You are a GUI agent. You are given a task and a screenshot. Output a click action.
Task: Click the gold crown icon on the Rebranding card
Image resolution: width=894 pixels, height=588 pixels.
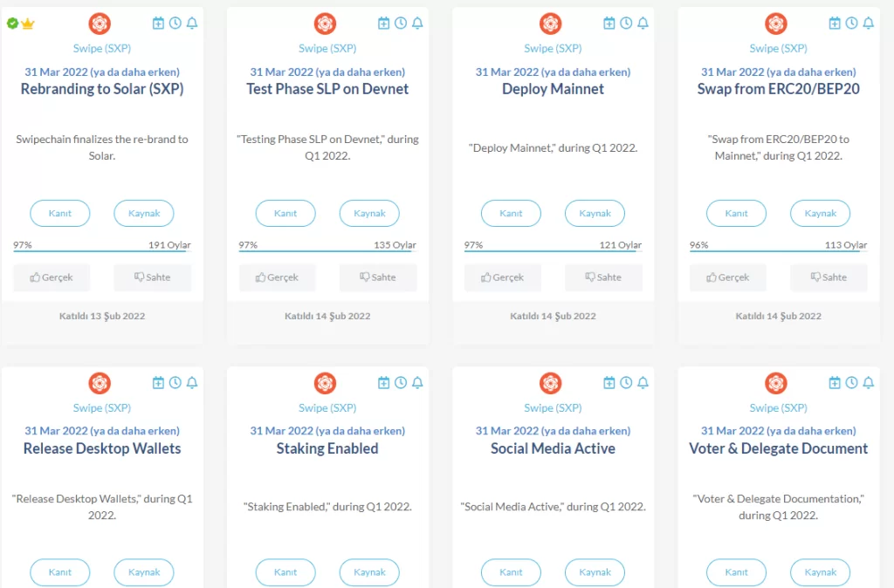click(27, 24)
